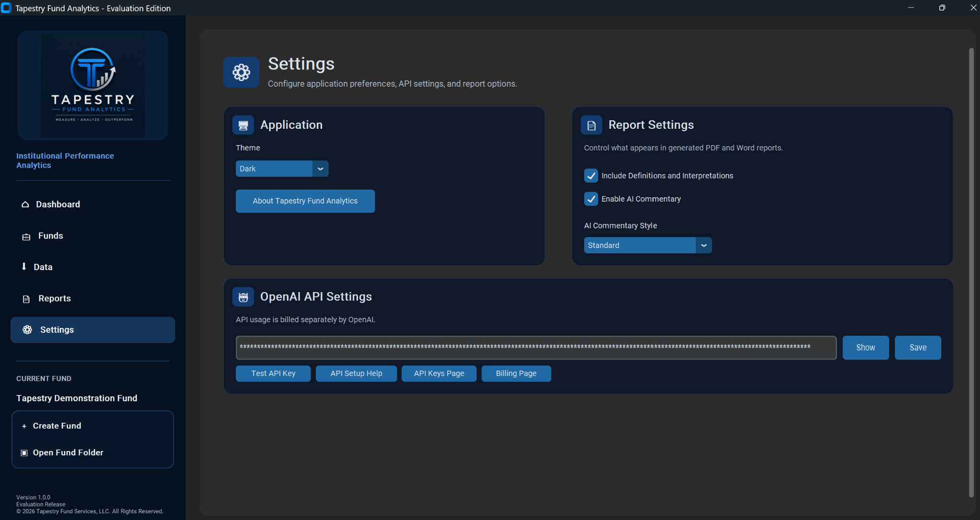Click the OpenAI API Settings robot icon
This screenshot has height=520, width=980.
(243, 297)
